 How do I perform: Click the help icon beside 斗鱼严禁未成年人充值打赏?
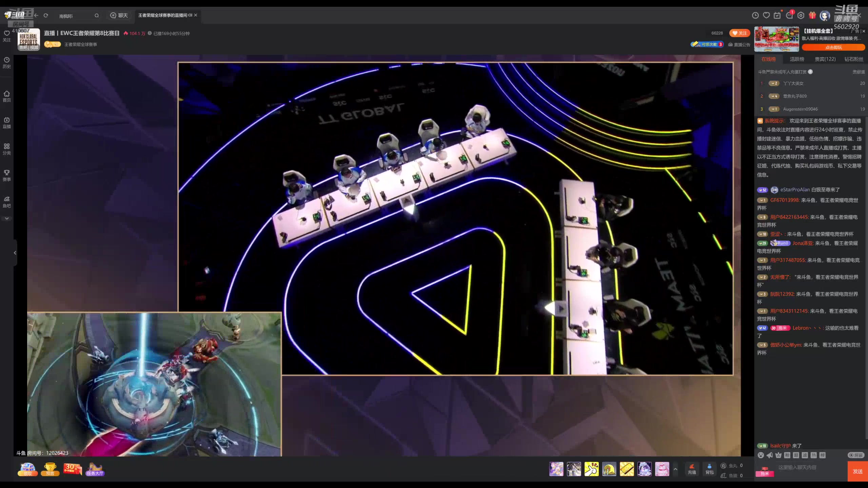[810, 72]
